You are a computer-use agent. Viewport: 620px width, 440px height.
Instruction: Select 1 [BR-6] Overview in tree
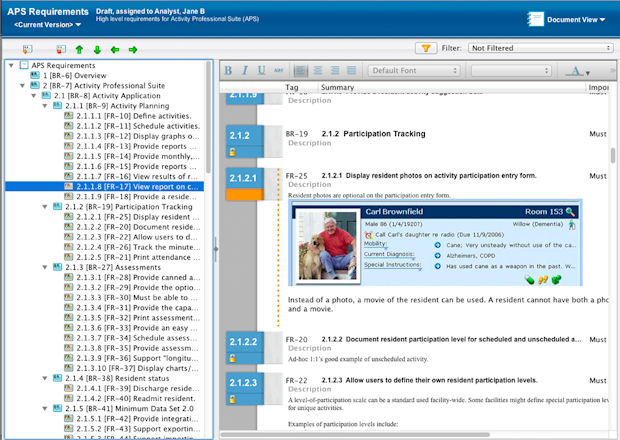click(x=75, y=76)
